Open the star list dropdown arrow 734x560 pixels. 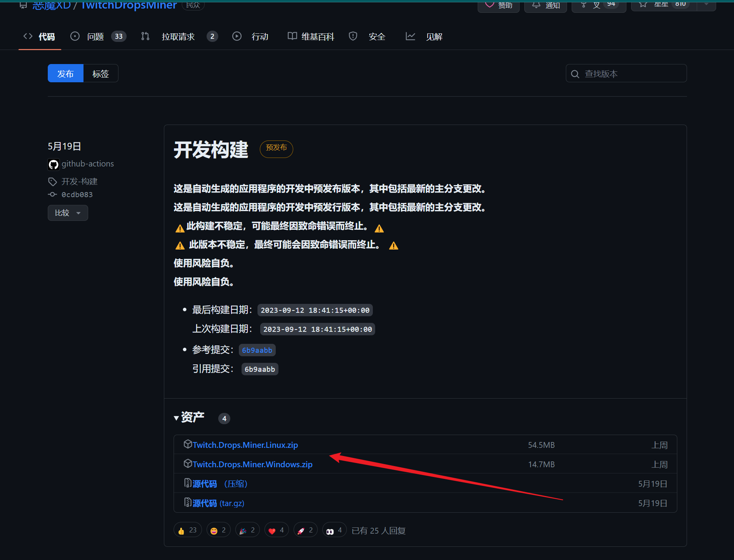point(706,5)
